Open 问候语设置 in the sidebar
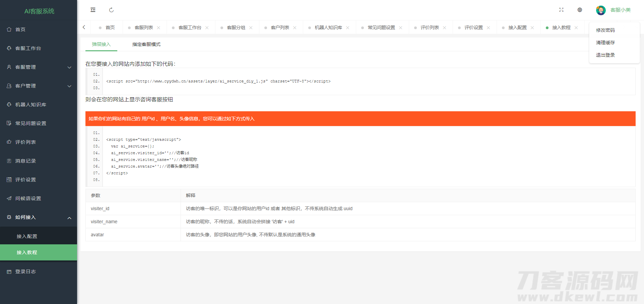644x304 pixels. tap(28, 198)
